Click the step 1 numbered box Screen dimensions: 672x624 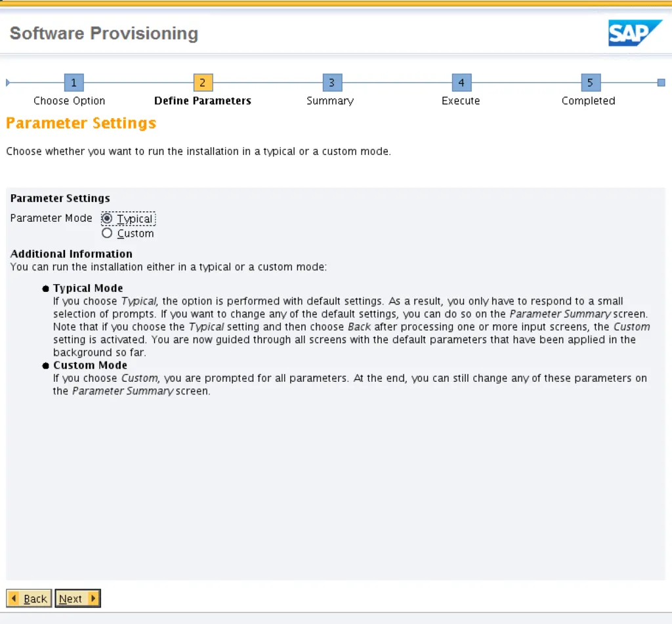pos(73,83)
